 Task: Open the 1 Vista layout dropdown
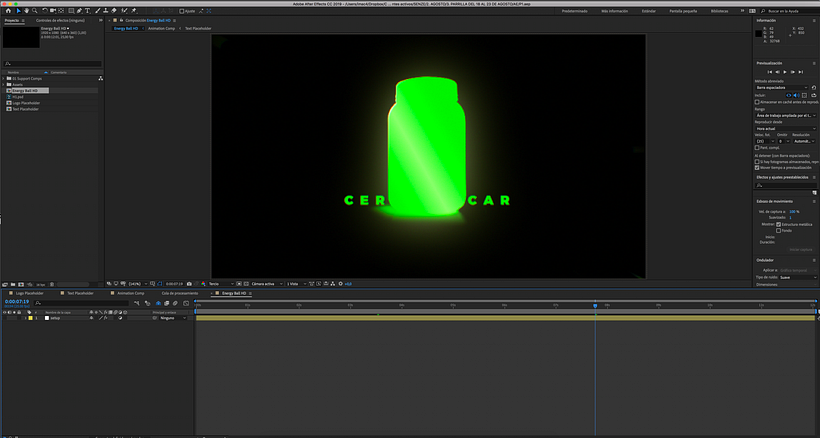(x=296, y=284)
